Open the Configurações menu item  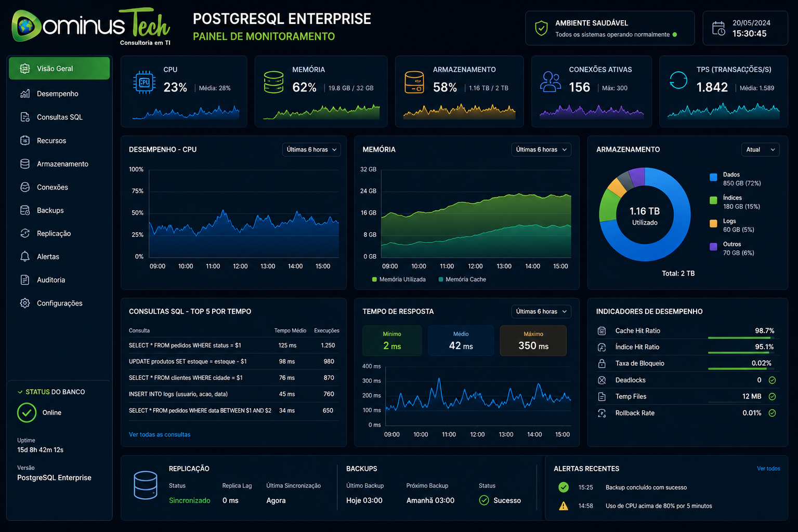[59, 303]
